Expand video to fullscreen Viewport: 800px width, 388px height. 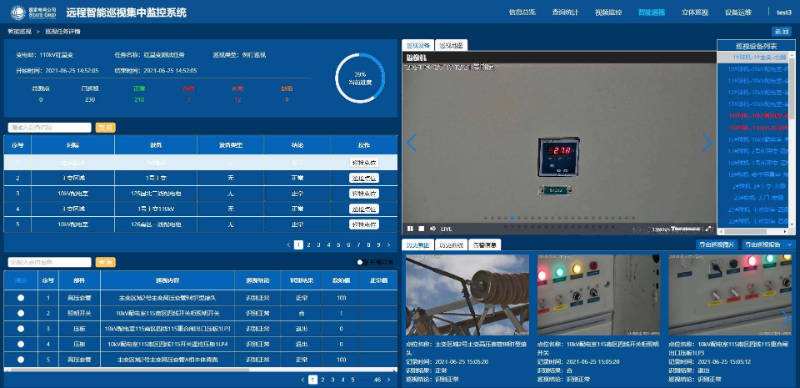click(x=709, y=229)
